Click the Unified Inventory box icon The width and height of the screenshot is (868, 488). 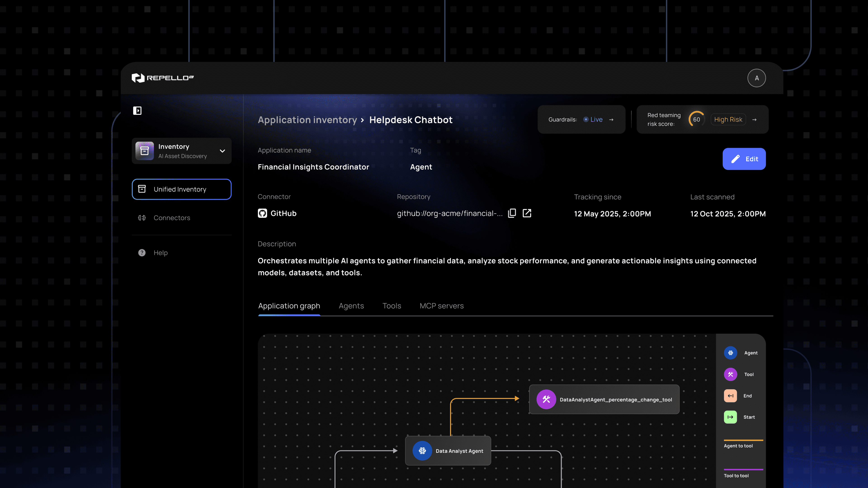(142, 189)
